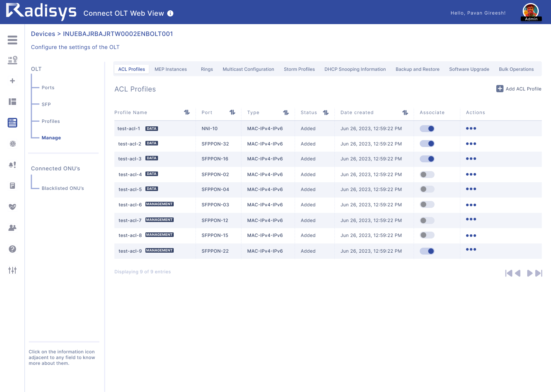Screen dimensions: 551x392
Task: Open actions menu for test-acl-2
Action: click(471, 144)
